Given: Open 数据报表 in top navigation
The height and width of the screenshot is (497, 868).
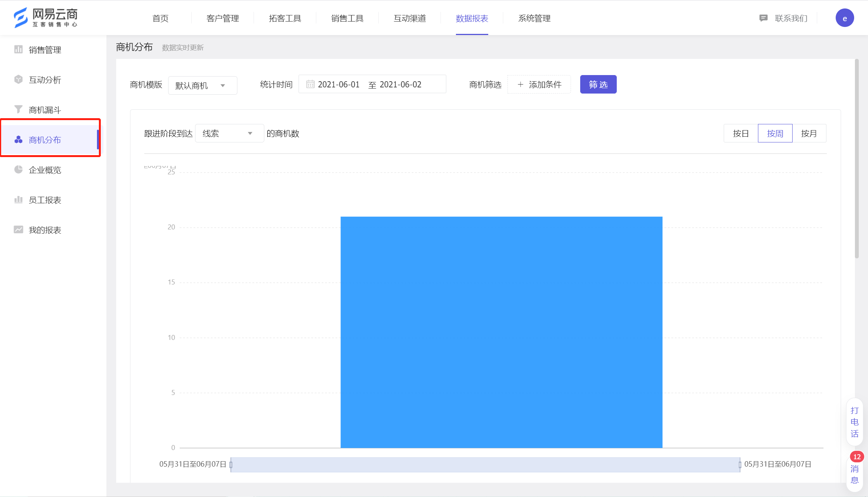Looking at the screenshot, I should 472,18.
